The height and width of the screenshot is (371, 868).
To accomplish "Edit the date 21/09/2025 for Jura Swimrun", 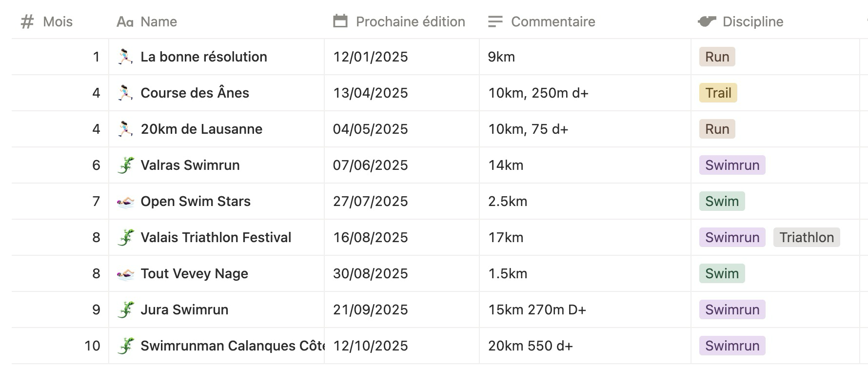I will [370, 310].
